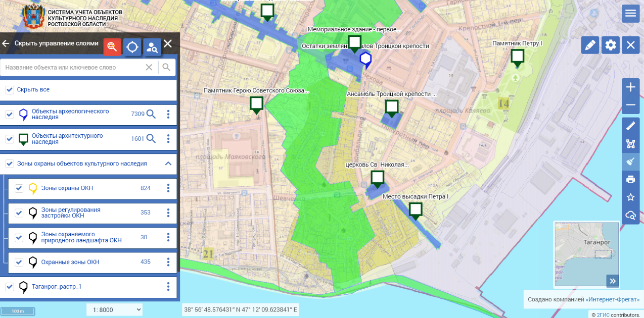Open the hamburger main menu
The image size is (644, 318).
click(x=630, y=14)
